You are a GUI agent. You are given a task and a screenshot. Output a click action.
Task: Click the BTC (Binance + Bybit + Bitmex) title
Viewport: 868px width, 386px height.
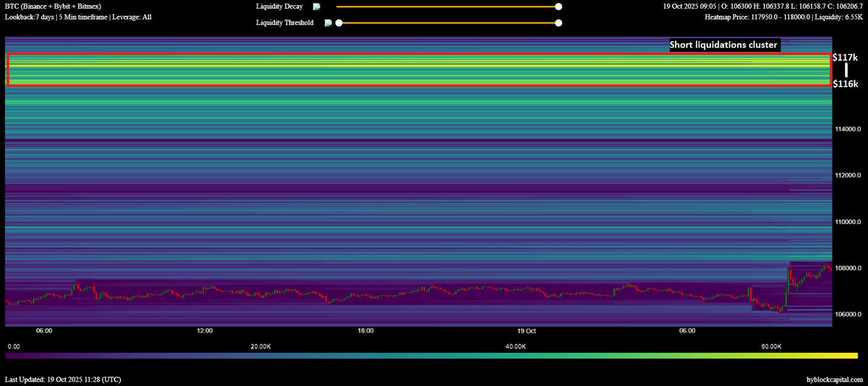[53, 6]
